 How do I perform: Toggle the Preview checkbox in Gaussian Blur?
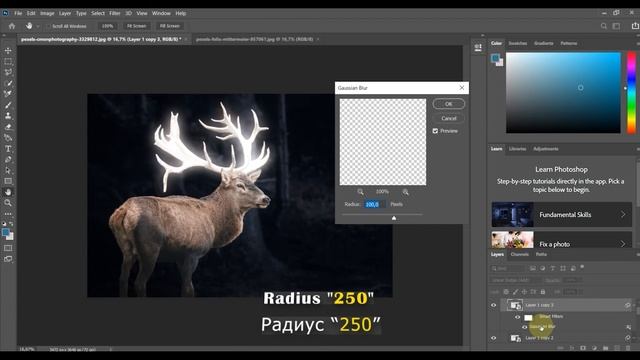pyautogui.click(x=435, y=131)
